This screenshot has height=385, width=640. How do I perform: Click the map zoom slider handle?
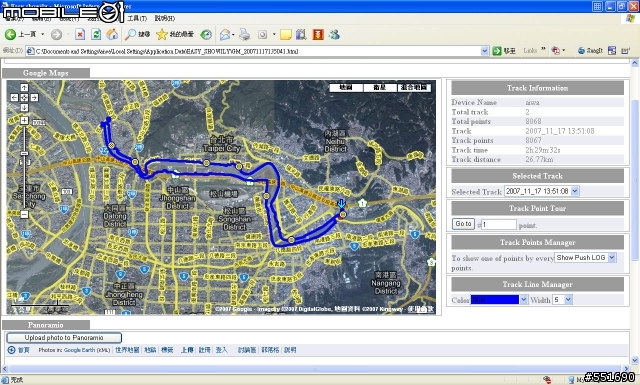click(24, 153)
